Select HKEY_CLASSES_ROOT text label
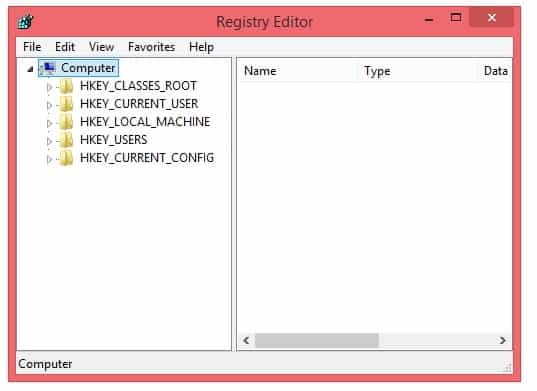 click(x=138, y=86)
